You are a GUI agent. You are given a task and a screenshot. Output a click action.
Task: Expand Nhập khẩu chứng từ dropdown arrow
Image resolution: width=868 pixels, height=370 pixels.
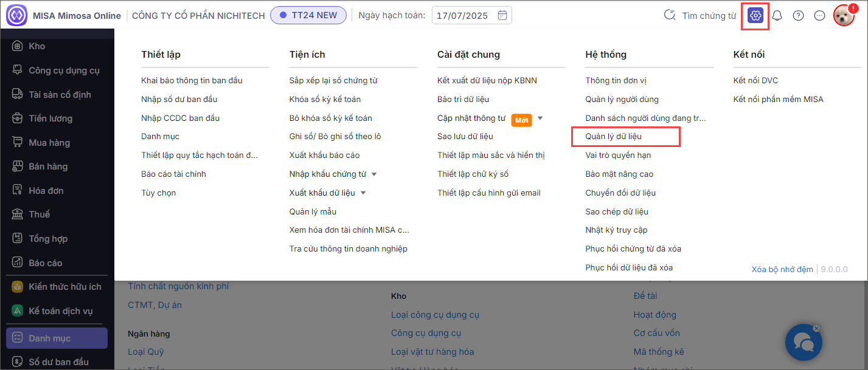374,174
